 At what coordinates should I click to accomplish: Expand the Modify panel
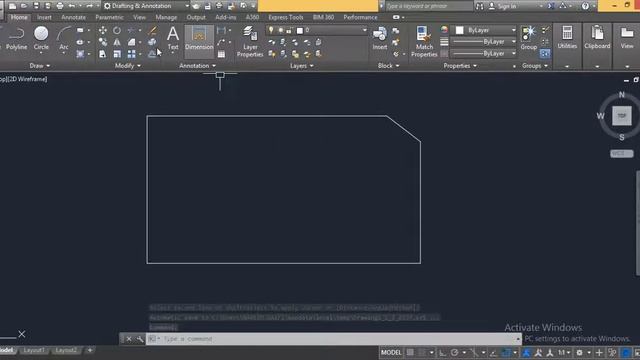tap(127, 66)
